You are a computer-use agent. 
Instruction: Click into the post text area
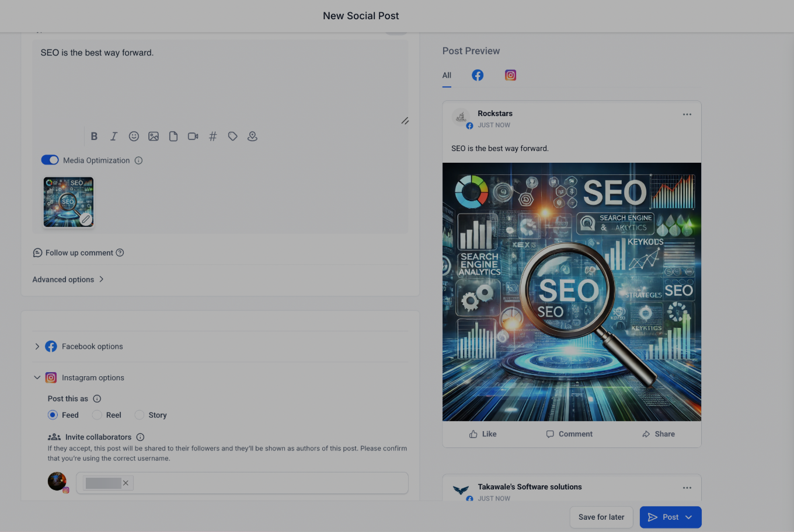(x=220, y=83)
